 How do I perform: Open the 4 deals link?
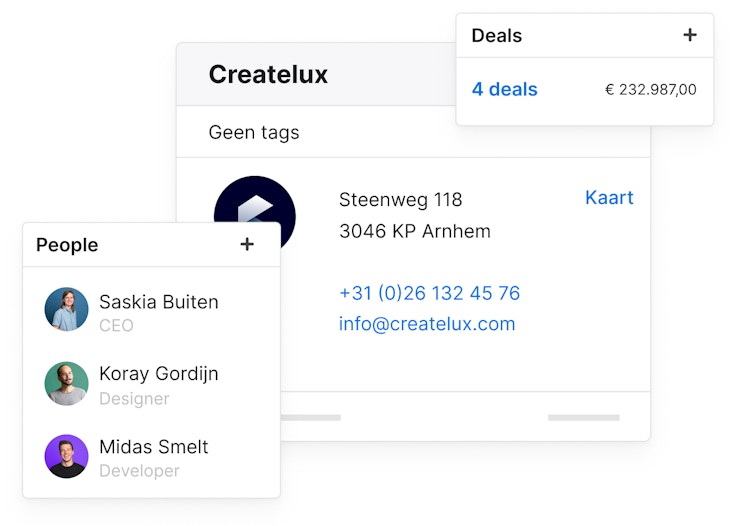coord(504,89)
